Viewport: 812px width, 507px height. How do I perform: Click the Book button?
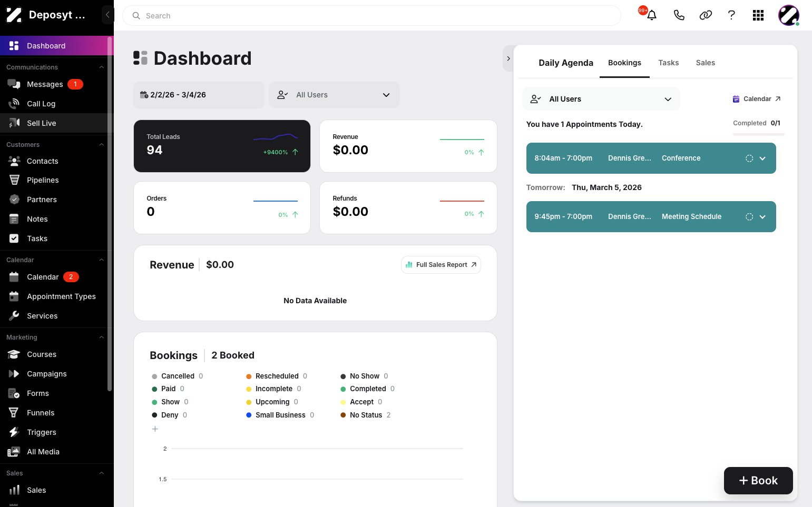tap(758, 481)
